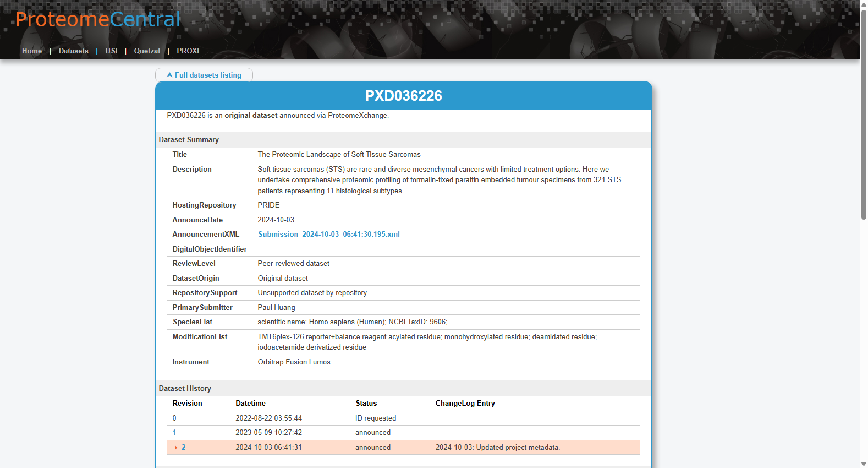Click the 'DigitalObjectIdentifier' field label

[210, 249]
